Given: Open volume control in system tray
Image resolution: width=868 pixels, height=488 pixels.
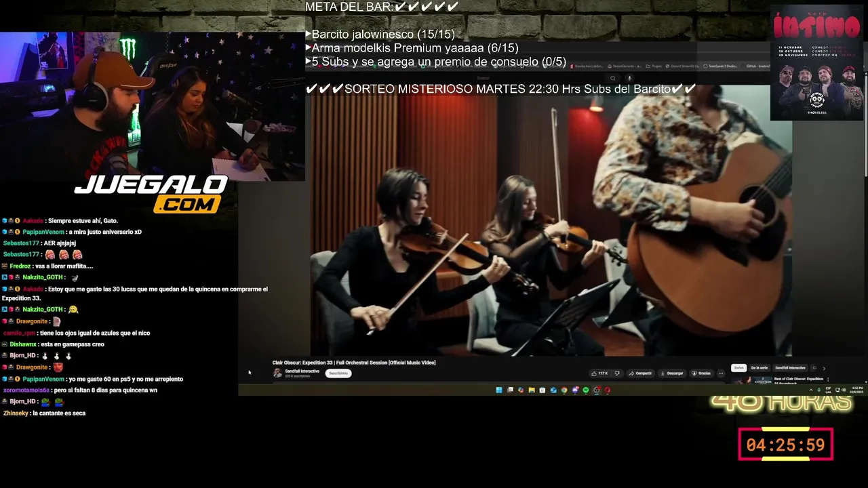Looking at the screenshot, I should click(844, 390).
